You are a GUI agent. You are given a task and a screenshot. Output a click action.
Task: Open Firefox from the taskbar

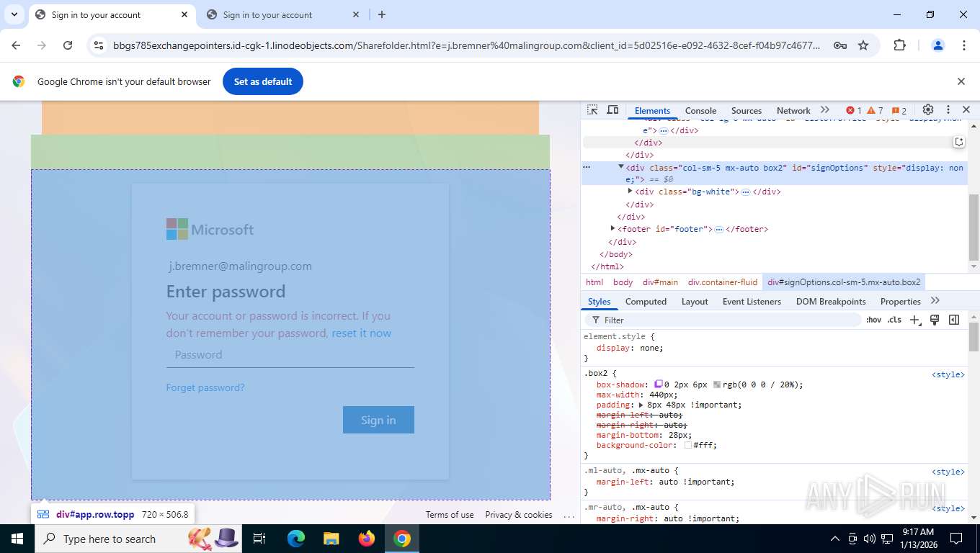(367, 539)
